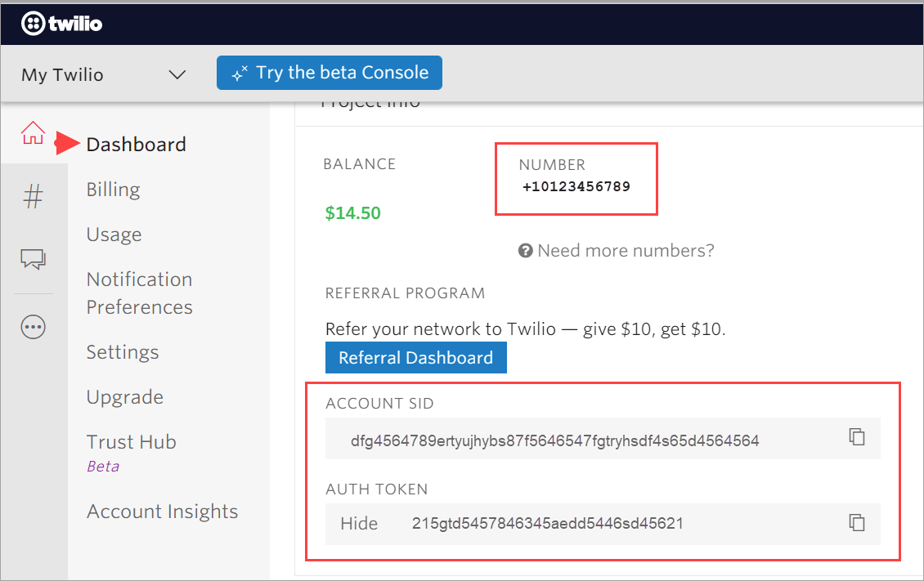Open Account Insights
The image size is (924, 581).
pyautogui.click(x=163, y=512)
